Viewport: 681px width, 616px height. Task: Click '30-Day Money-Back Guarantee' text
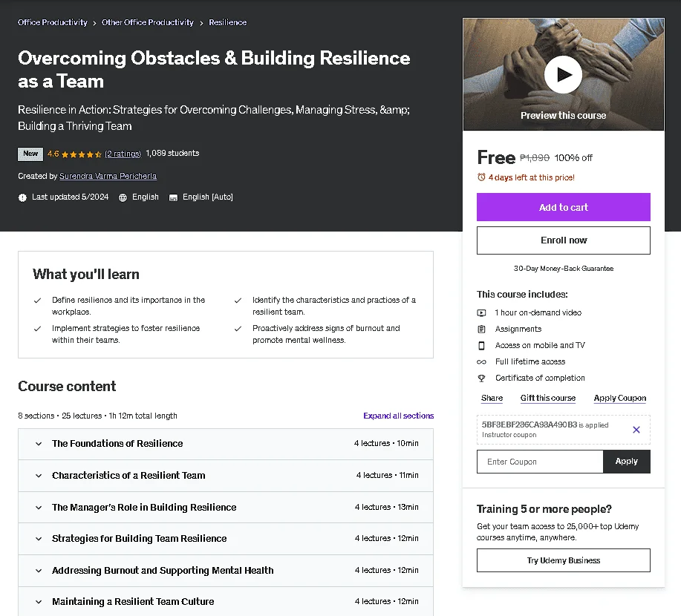(x=564, y=269)
